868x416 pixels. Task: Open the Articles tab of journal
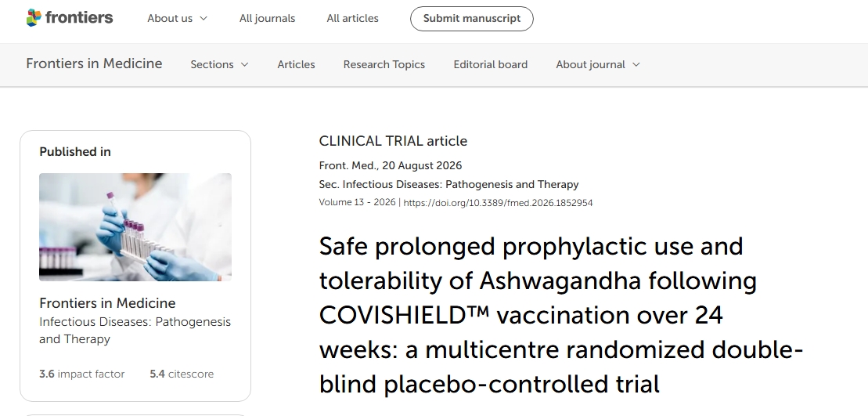pos(296,65)
